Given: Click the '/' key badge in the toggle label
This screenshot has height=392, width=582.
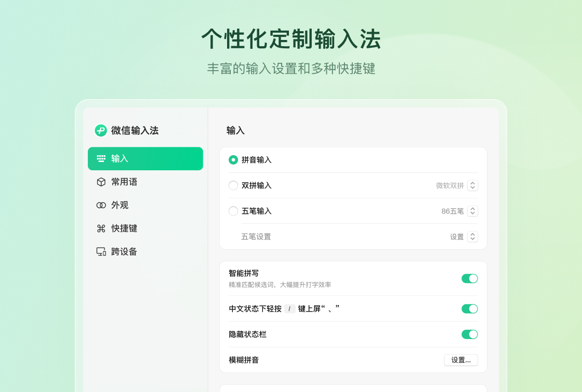Looking at the screenshot, I should [x=290, y=308].
